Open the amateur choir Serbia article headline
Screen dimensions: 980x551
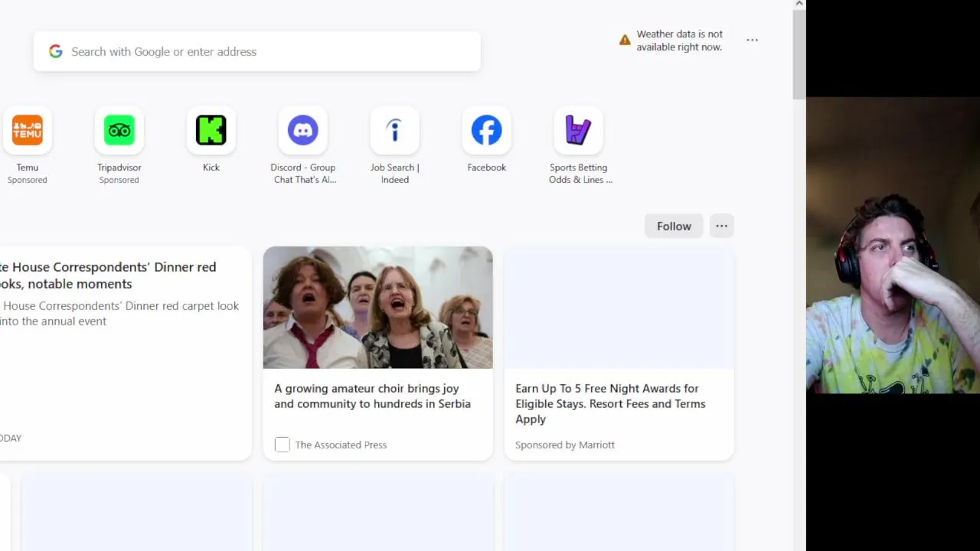coord(373,396)
